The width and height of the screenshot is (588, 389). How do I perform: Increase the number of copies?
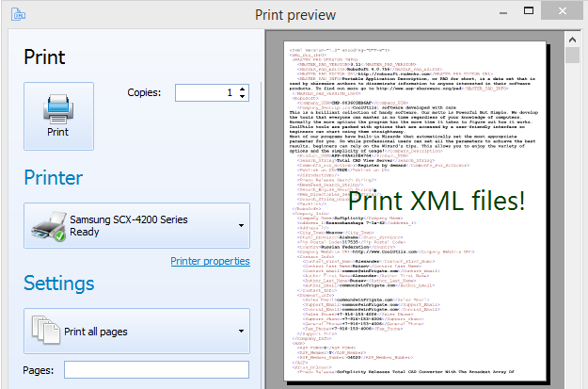[242, 89]
